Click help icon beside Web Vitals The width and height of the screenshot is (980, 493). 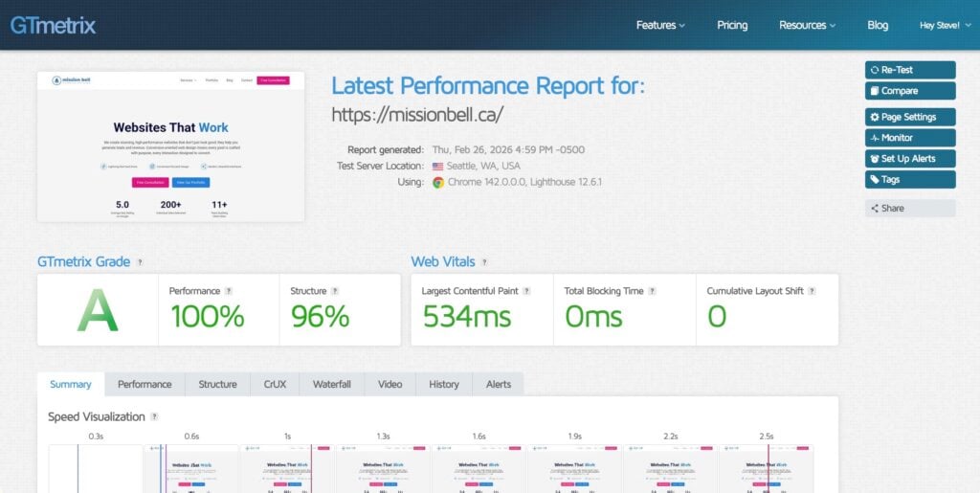pos(484,262)
